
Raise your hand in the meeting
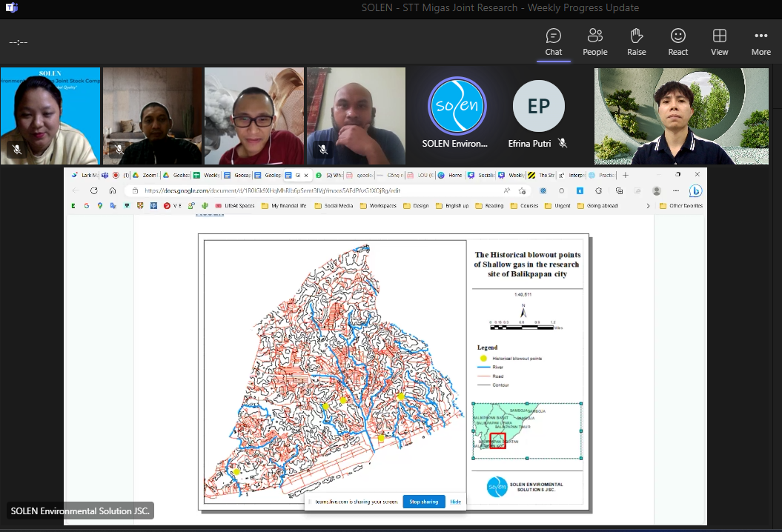[636, 42]
